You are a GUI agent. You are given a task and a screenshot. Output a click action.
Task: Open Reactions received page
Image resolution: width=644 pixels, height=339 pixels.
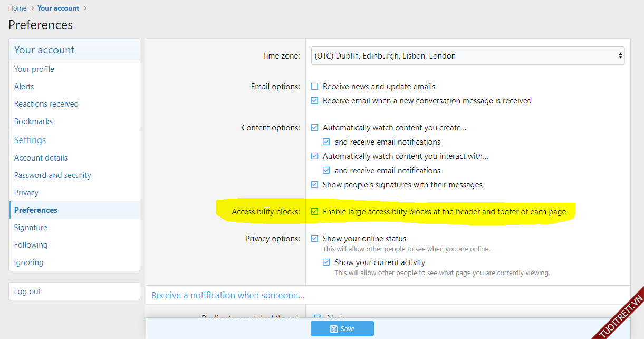coord(46,104)
